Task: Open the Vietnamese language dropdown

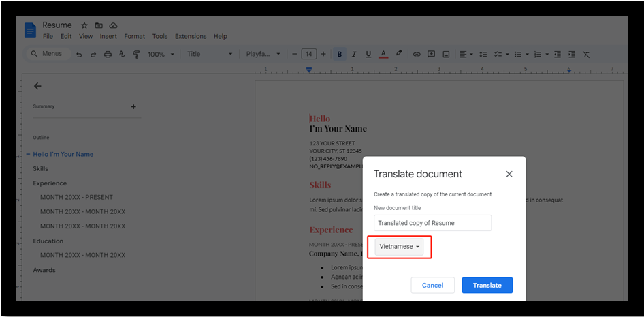Action: point(399,247)
